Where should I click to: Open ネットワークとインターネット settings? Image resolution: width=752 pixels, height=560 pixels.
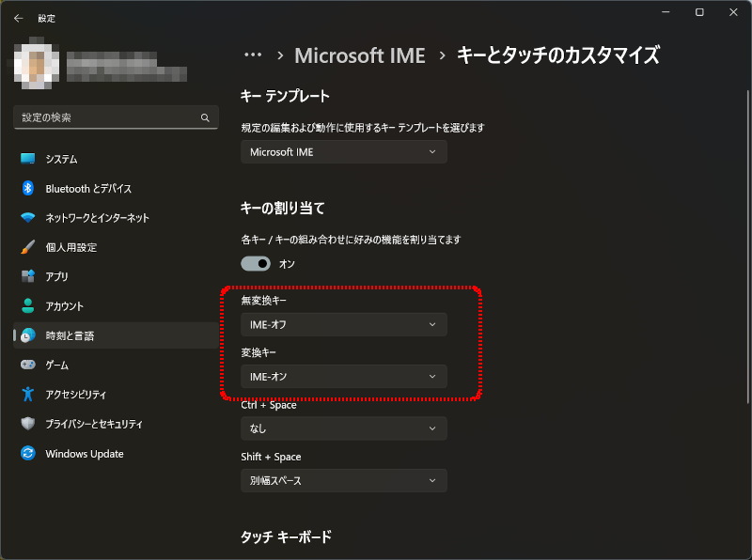coord(116,218)
